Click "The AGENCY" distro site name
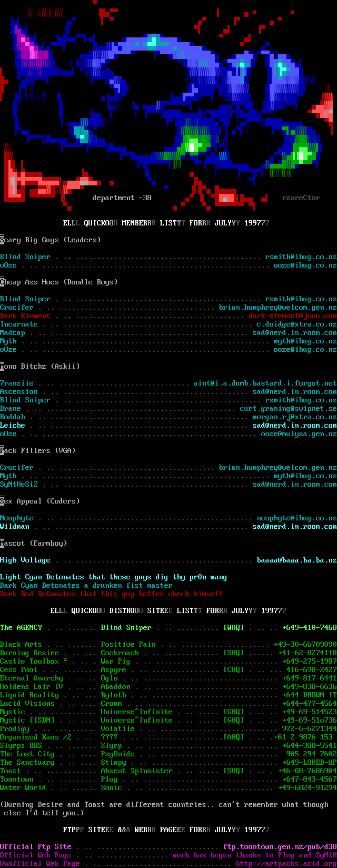The height and width of the screenshot is (868, 337). click(21, 628)
